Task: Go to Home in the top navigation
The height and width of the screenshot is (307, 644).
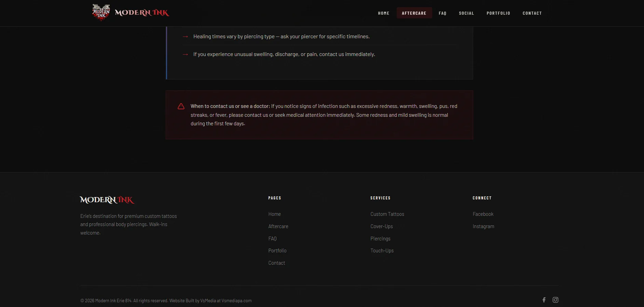Action: pos(384,13)
